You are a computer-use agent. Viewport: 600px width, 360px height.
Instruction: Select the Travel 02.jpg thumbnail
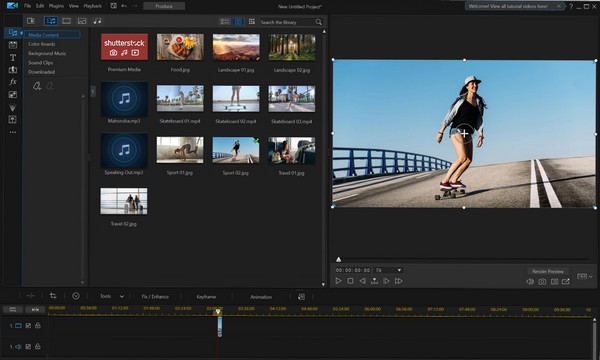(124, 201)
